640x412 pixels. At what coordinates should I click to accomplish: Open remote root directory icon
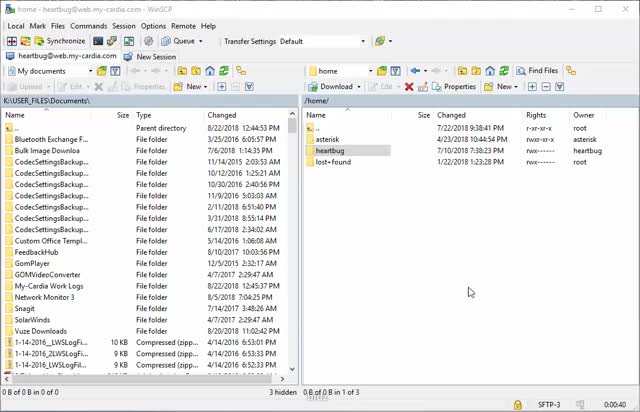pos(476,71)
